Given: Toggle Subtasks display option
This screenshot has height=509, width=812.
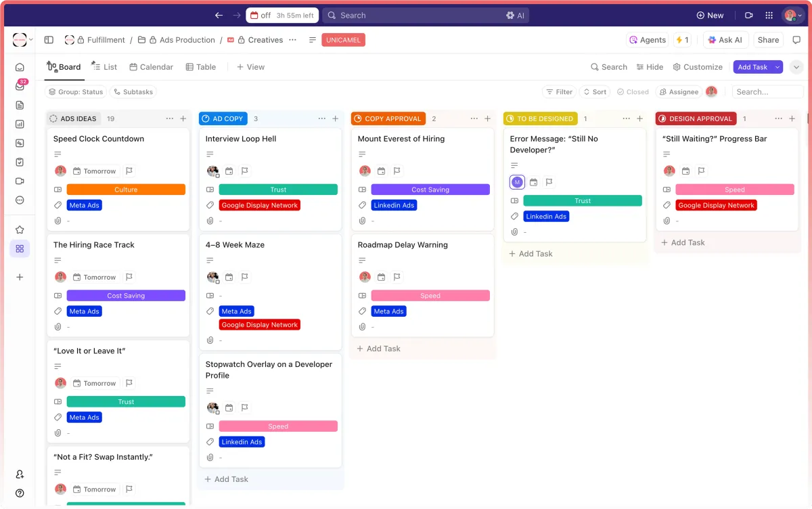Looking at the screenshot, I should [133, 92].
